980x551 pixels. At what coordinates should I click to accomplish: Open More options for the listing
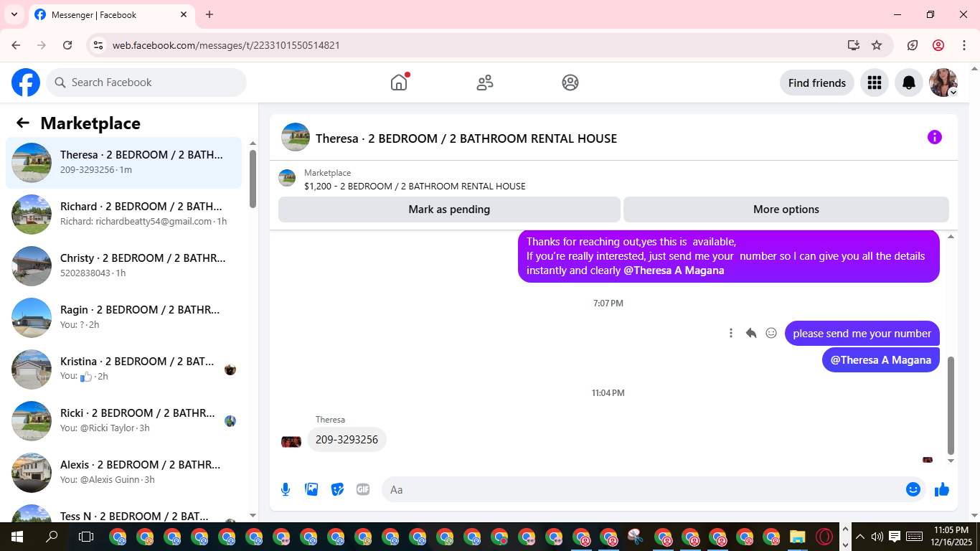[x=786, y=209]
